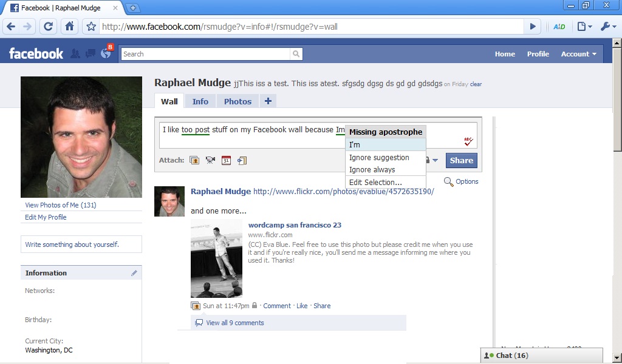The height and width of the screenshot is (364, 622).
Task: Open the friend requests icon
Action: pos(75,53)
